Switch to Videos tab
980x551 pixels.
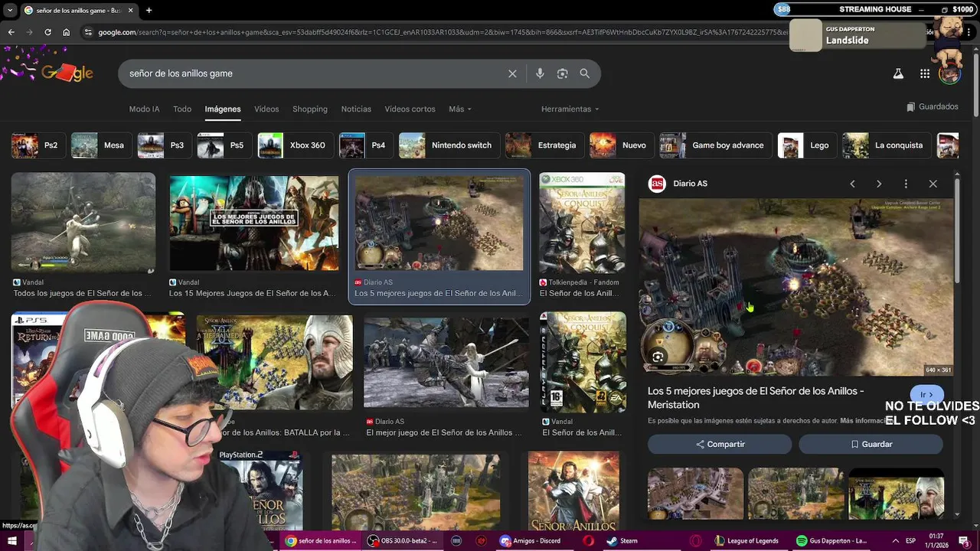(x=266, y=109)
